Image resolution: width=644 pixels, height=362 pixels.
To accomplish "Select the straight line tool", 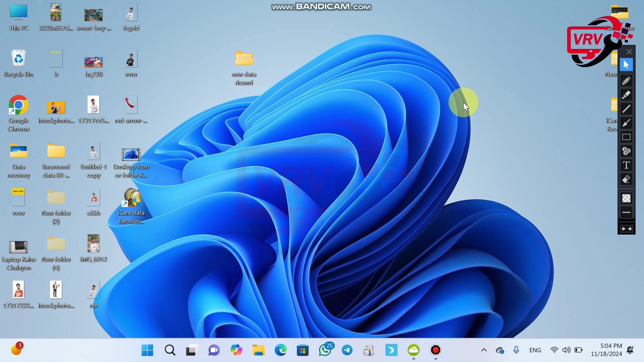I will [x=626, y=109].
